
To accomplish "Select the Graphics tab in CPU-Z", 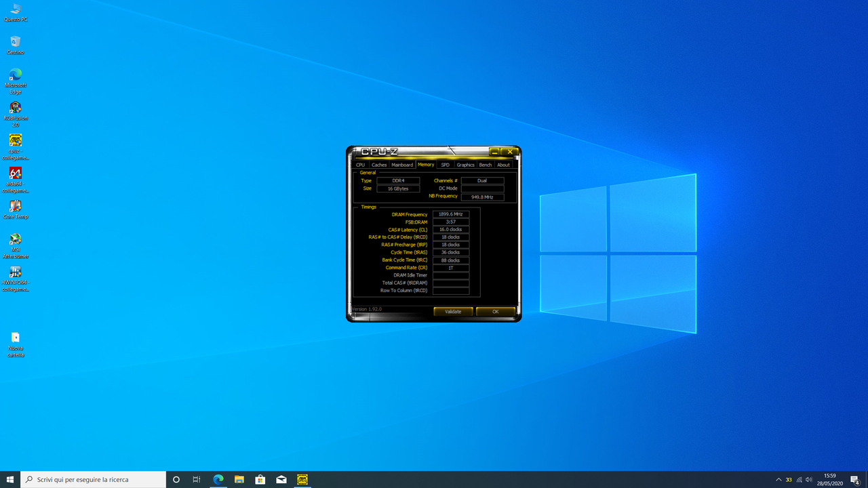I will pyautogui.click(x=465, y=165).
